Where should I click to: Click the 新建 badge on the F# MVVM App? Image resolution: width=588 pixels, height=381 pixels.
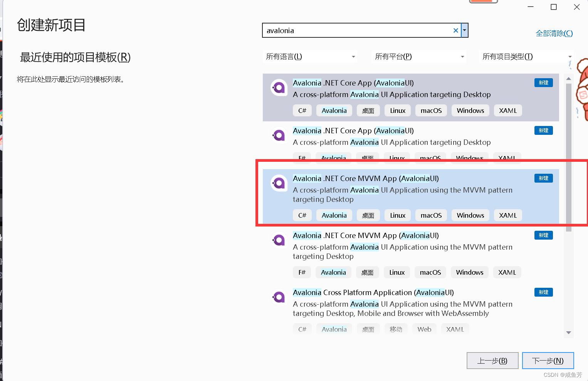(544, 235)
